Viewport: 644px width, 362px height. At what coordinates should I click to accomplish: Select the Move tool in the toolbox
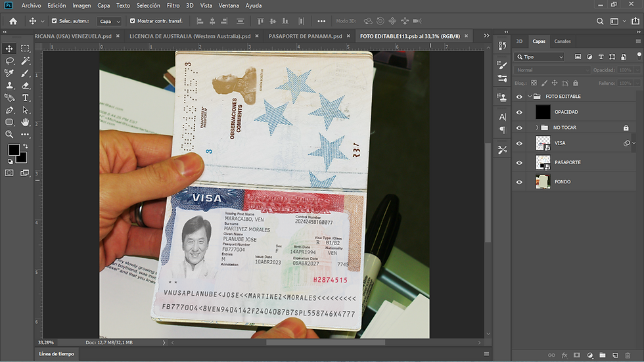click(9, 49)
